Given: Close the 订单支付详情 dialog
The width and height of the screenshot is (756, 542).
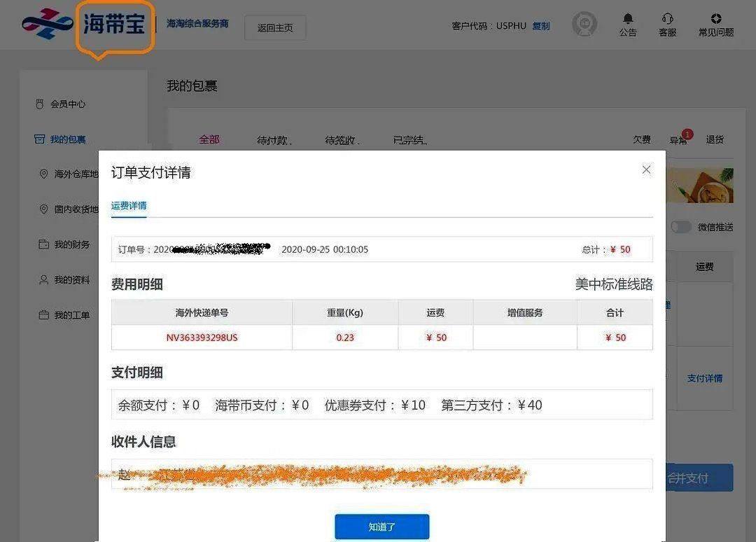Looking at the screenshot, I should coord(646,169).
